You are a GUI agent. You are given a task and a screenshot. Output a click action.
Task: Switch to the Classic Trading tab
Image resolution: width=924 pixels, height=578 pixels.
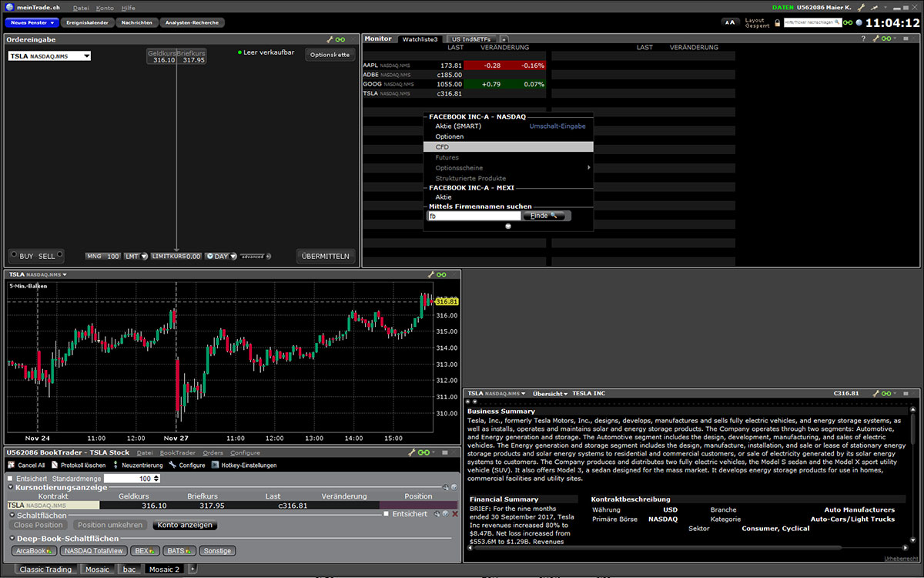click(x=45, y=570)
